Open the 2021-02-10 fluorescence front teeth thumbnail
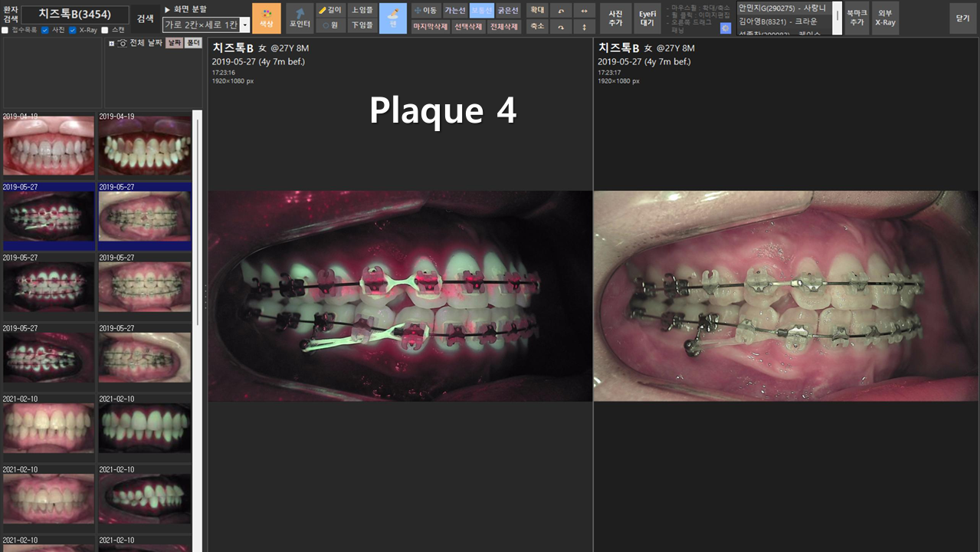980x552 pixels. coord(145,429)
